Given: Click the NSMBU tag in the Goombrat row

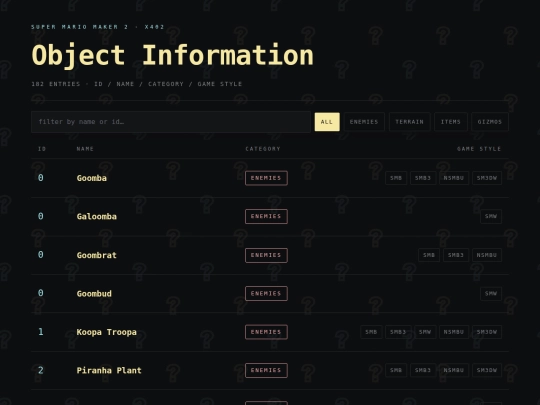Looking at the screenshot, I should click(487, 255).
